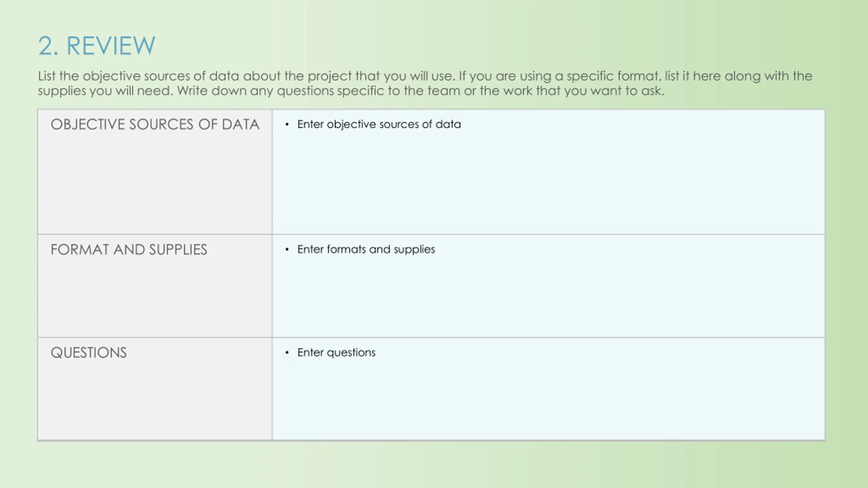
Task: Click the '2. REVIEW' slide title
Action: point(97,46)
